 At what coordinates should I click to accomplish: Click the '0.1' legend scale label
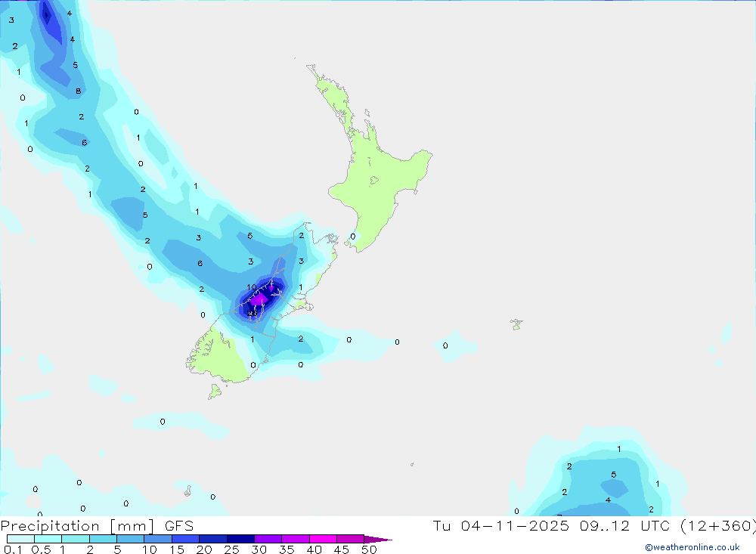(13, 549)
